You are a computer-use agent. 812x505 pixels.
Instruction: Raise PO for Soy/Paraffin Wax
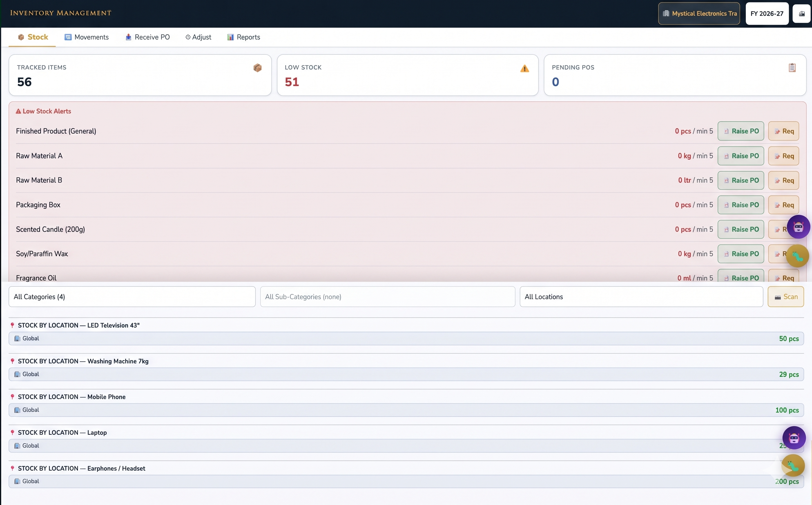click(741, 254)
